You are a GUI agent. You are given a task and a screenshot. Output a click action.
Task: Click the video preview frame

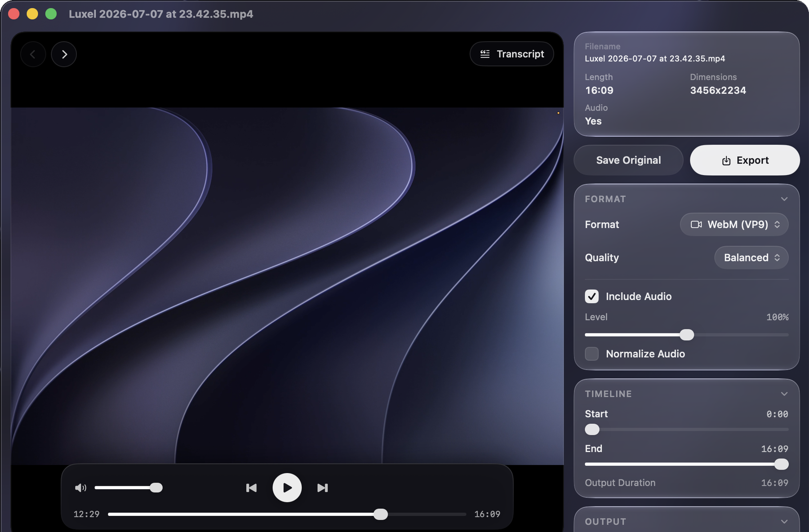[287, 286]
